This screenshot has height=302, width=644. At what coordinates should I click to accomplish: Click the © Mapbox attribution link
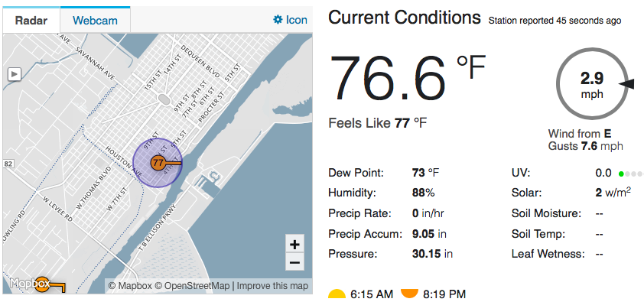[130, 286]
